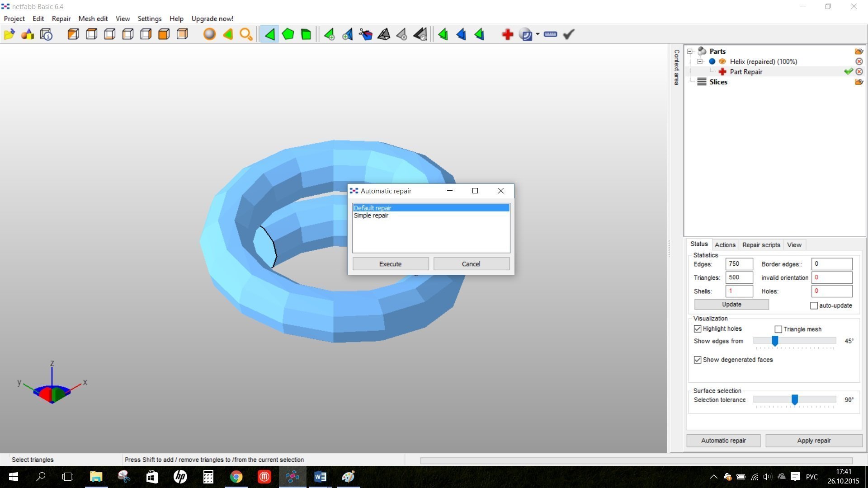Click the Automatic repair button
Screen dimensions: 868x488
click(723, 441)
